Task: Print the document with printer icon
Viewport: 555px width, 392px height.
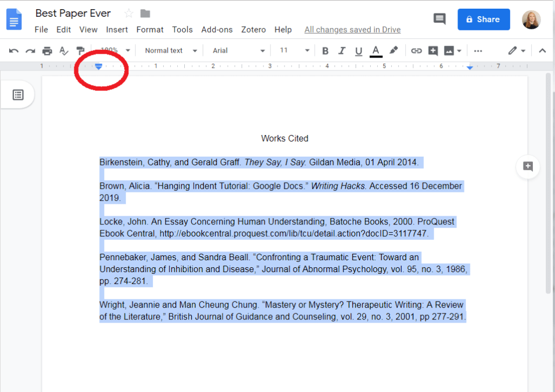Action: tap(47, 51)
